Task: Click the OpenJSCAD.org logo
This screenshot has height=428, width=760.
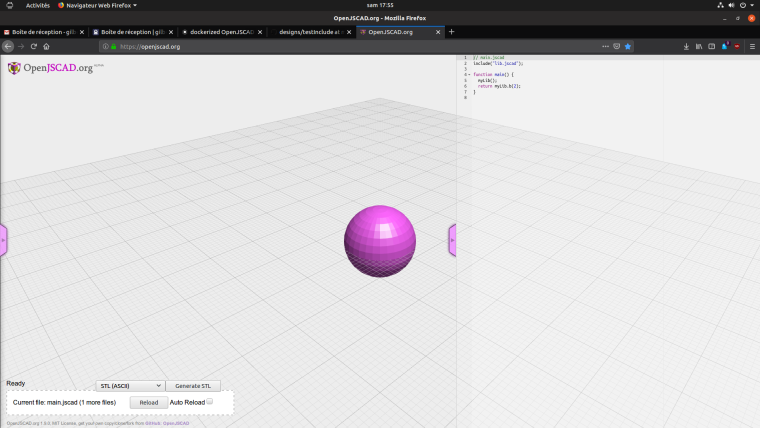Action: click(x=55, y=68)
